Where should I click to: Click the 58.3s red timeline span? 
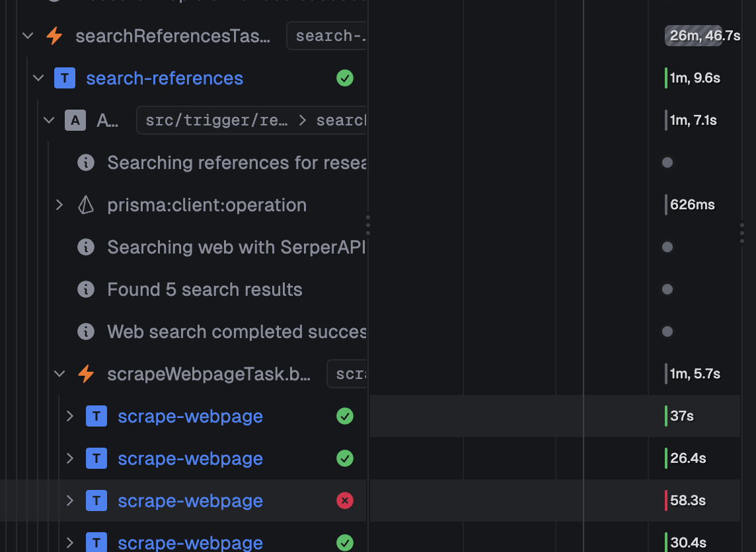666,501
